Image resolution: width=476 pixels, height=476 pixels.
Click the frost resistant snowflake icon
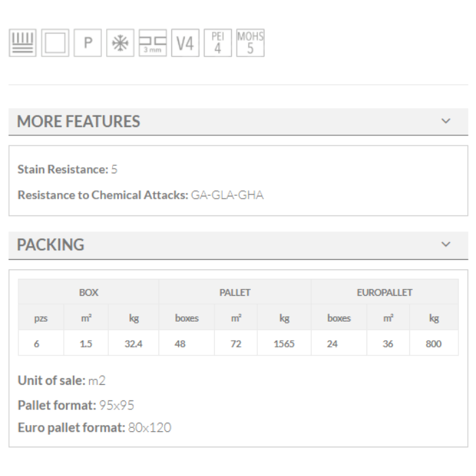click(x=120, y=44)
